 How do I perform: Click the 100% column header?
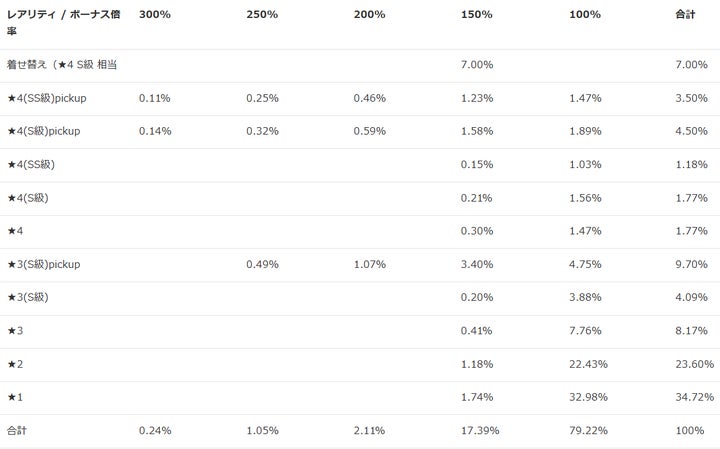click(585, 15)
